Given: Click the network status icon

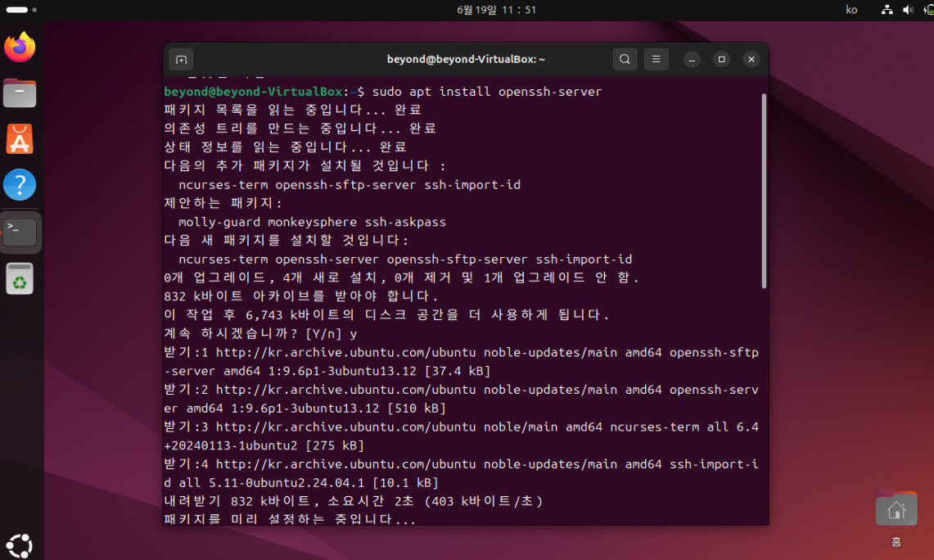Looking at the screenshot, I should [887, 10].
